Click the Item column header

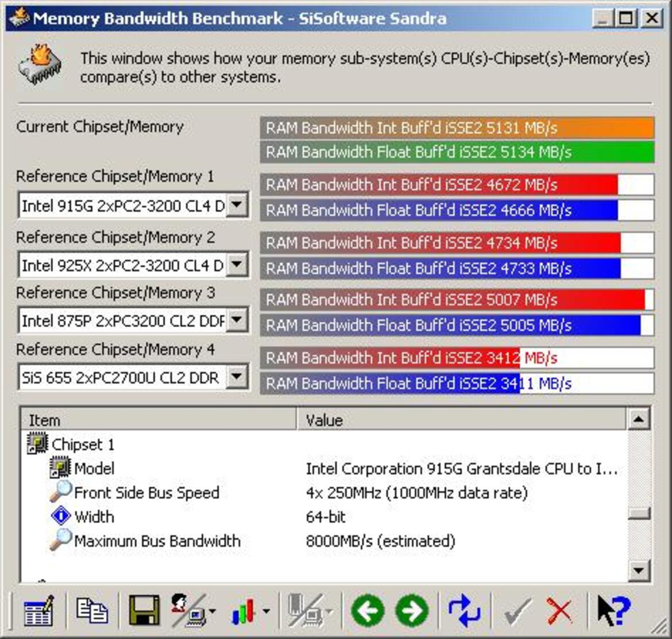click(x=159, y=420)
